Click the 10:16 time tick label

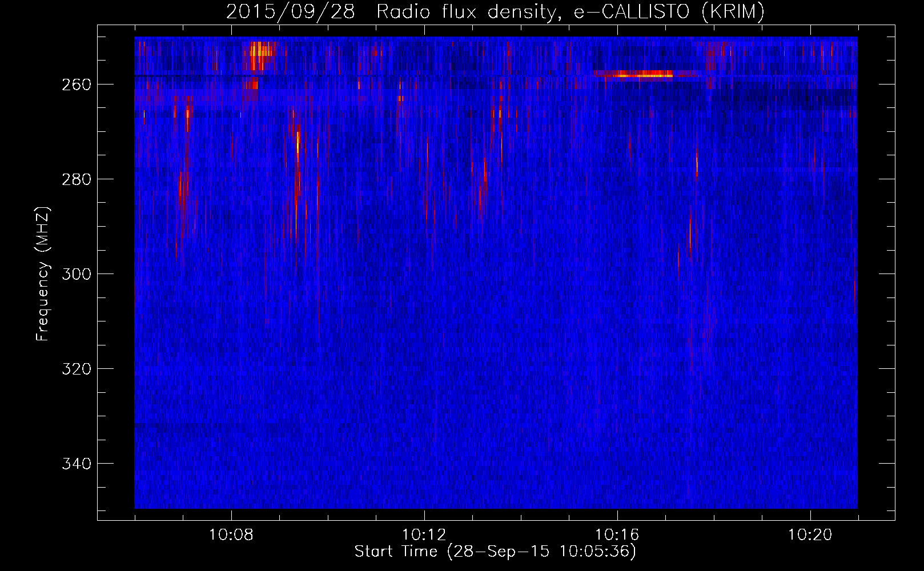point(617,535)
